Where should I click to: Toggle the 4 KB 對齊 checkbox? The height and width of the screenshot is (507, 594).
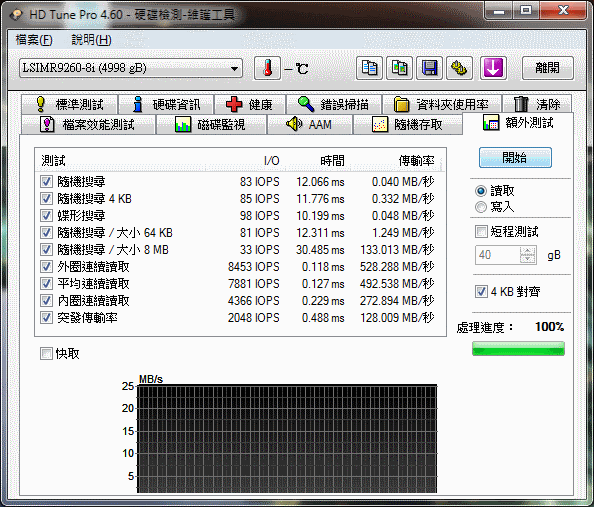click(481, 292)
